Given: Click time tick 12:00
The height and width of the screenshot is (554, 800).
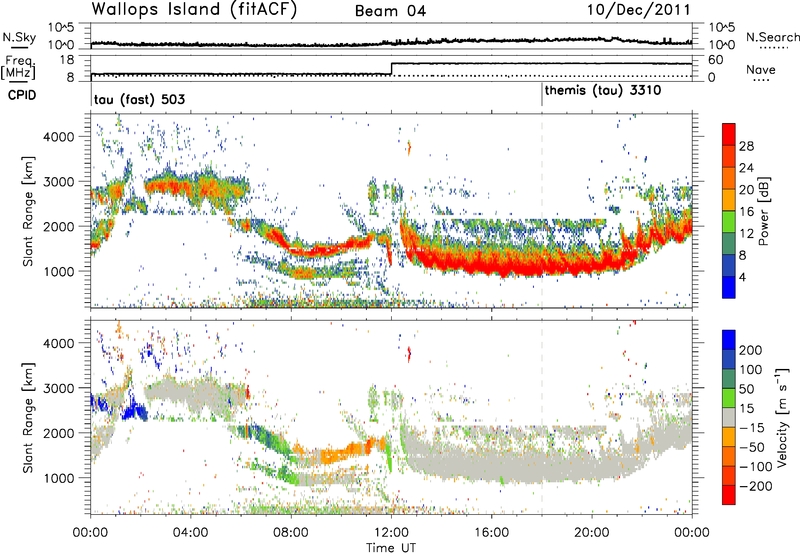Looking at the screenshot, I should click(391, 533).
